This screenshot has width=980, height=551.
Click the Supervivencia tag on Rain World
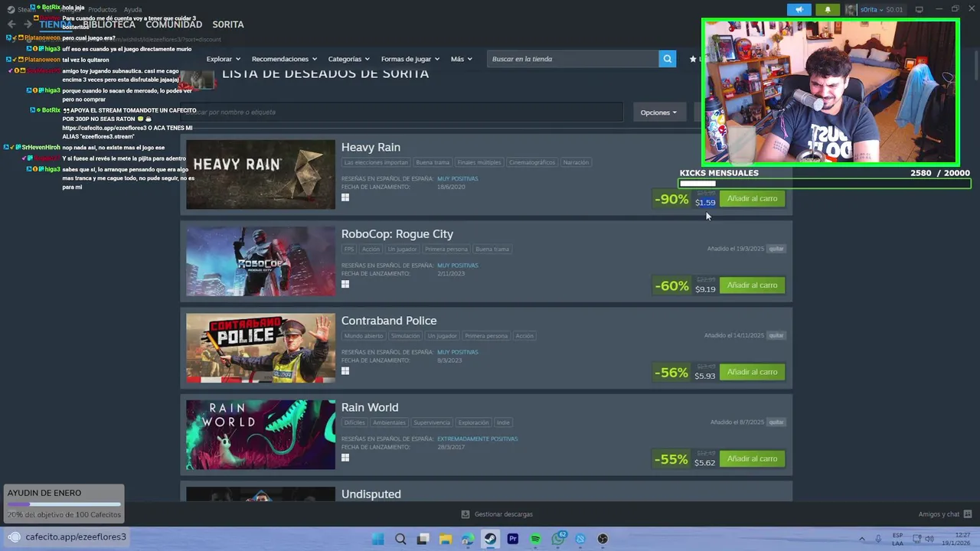[432, 422]
